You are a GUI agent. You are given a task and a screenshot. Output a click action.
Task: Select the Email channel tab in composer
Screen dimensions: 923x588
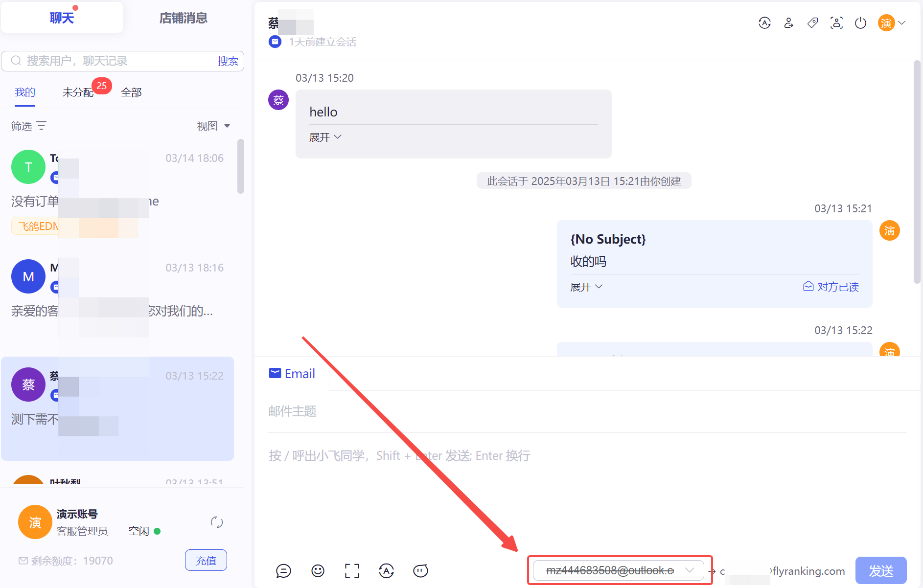pyautogui.click(x=292, y=374)
